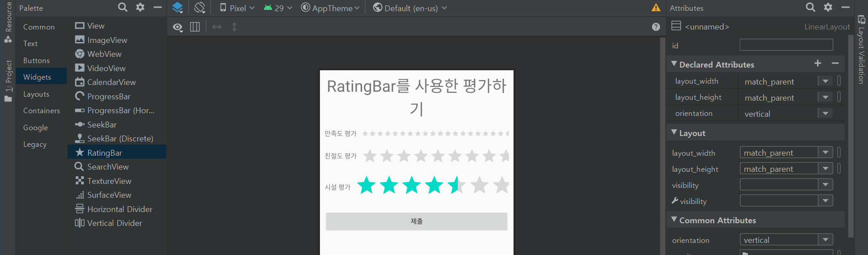Remove declared attribute with minus icon
This screenshot has height=255, width=868.
pyautogui.click(x=835, y=64)
